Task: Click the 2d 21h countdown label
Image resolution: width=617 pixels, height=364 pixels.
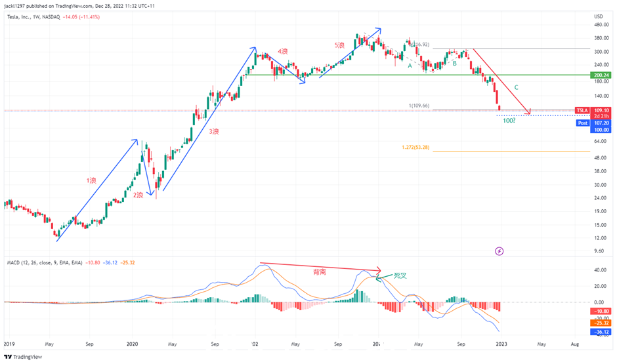Action: (x=601, y=116)
